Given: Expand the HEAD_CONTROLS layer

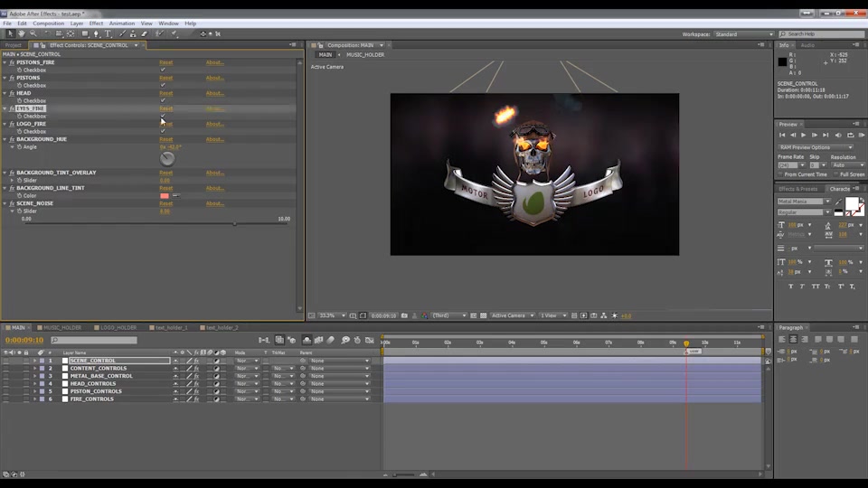Looking at the screenshot, I should (35, 383).
